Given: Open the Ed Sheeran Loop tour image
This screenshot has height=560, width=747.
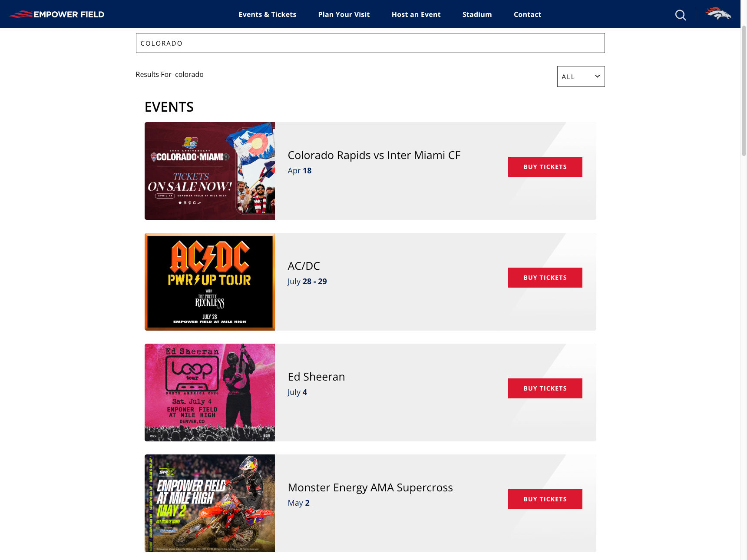Looking at the screenshot, I should [210, 392].
